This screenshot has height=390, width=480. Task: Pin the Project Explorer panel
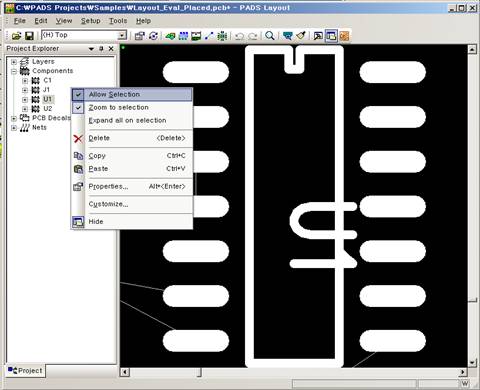point(101,49)
